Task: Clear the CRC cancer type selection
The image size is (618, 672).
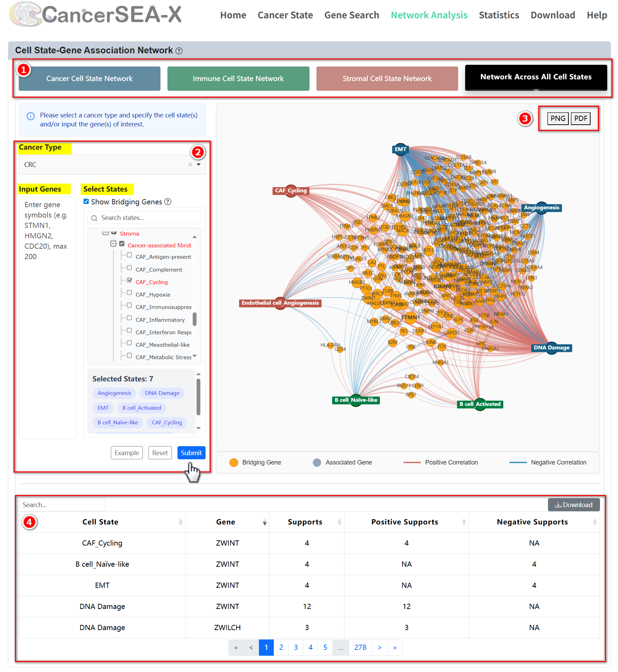Action: pyautogui.click(x=190, y=165)
